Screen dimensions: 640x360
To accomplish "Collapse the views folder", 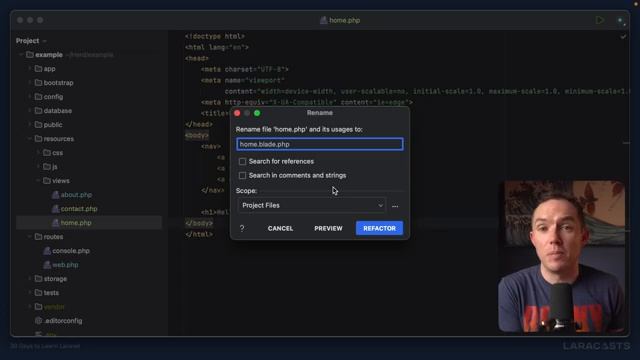I will (38, 180).
